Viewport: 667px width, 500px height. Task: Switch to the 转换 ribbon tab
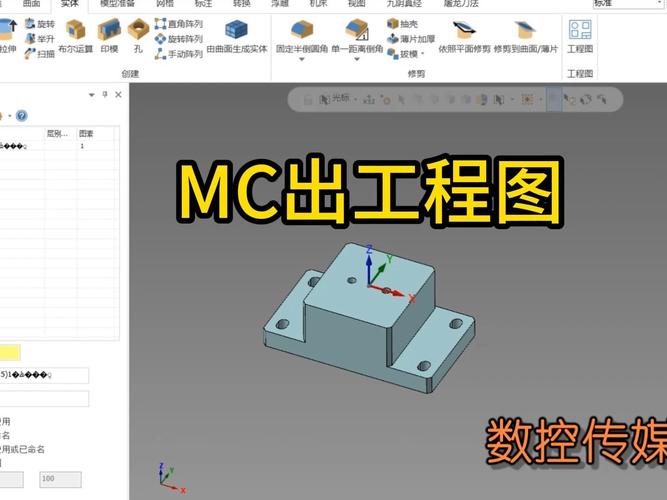[x=242, y=4]
